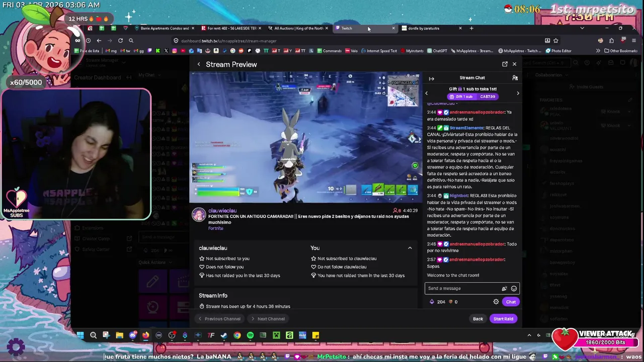The image size is (644, 362).
Task: Show hidden system tray icons
Action: pyautogui.click(x=529, y=335)
